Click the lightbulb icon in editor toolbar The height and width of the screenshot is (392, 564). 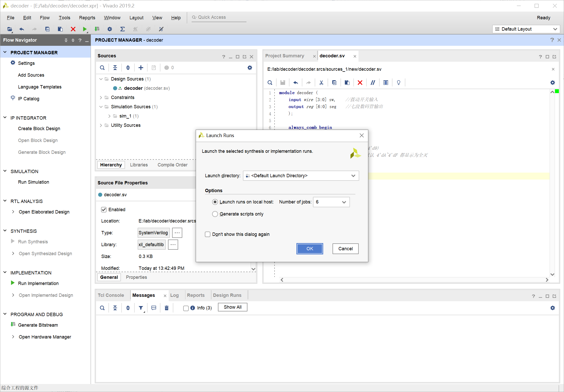click(x=398, y=83)
